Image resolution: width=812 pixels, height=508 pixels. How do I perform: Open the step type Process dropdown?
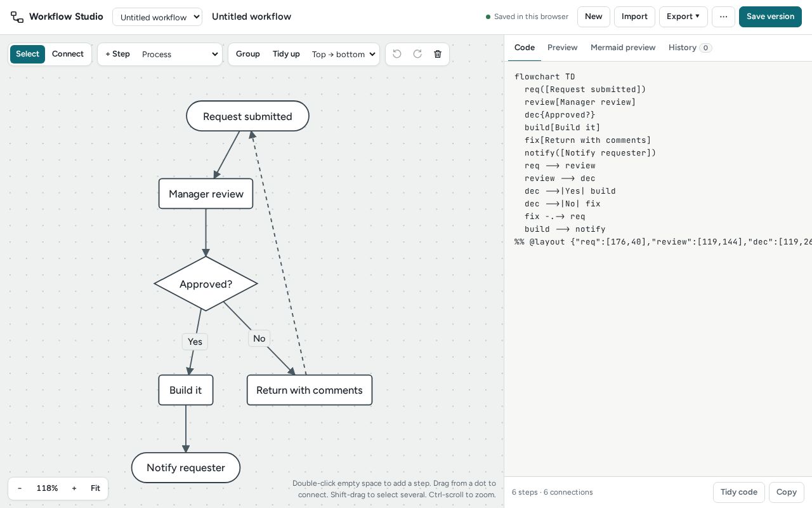[180, 55]
